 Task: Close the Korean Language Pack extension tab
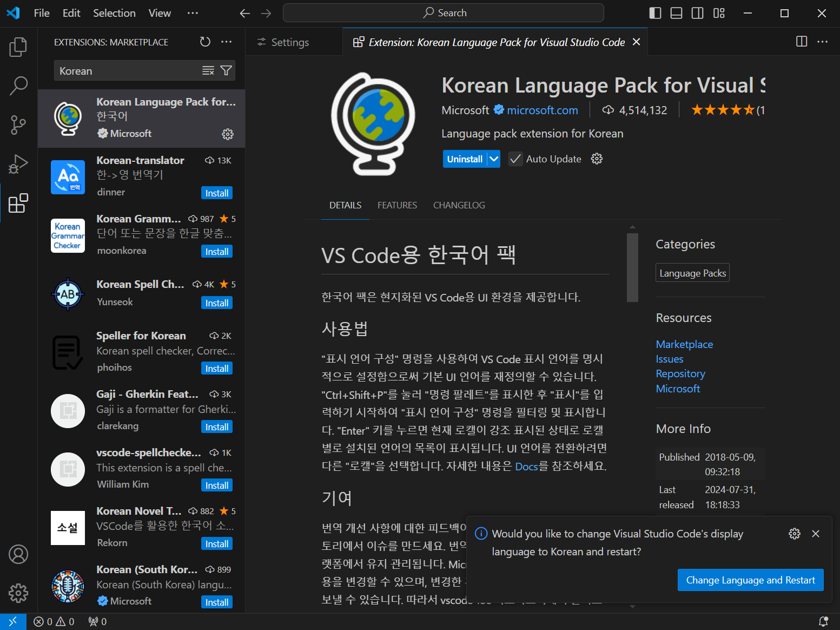click(637, 42)
